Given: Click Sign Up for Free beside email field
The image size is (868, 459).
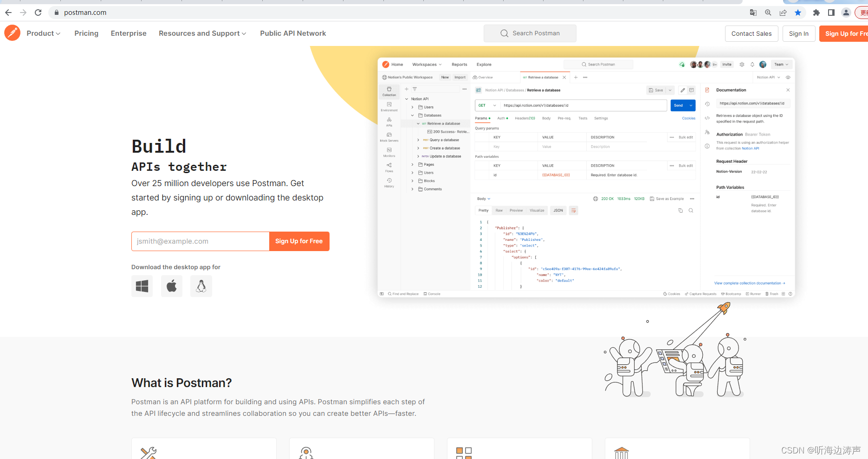Looking at the screenshot, I should 299,241.
